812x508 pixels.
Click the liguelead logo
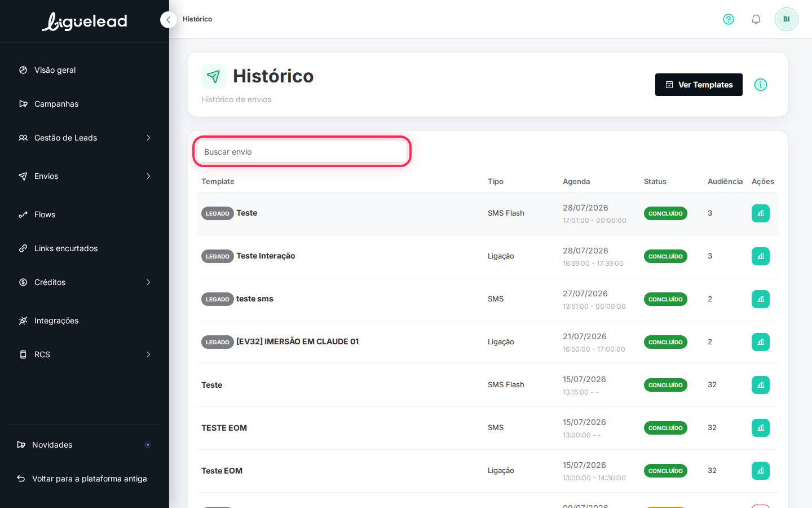85,21
